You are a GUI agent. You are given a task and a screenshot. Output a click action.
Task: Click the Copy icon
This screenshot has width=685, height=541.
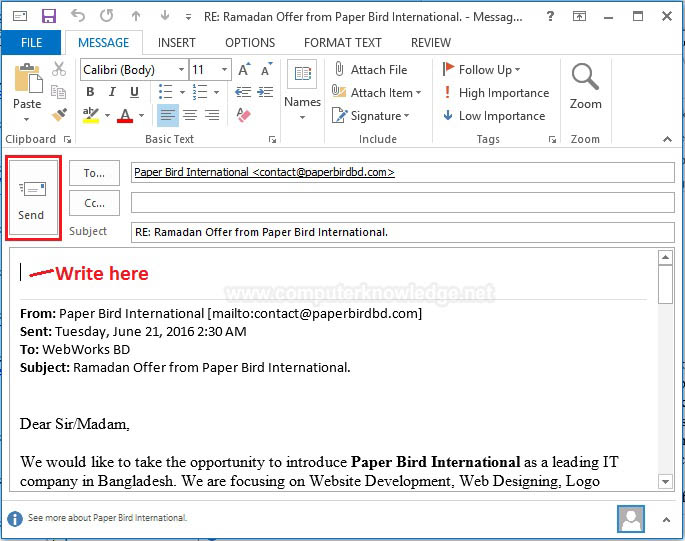click(59, 92)
